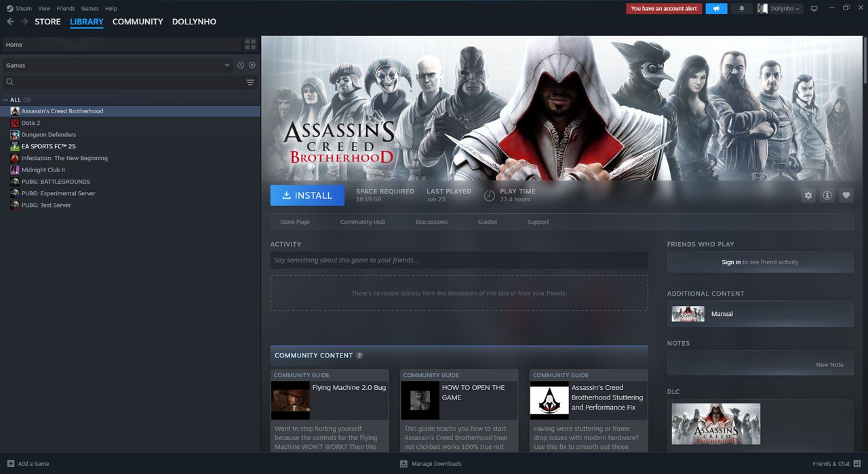Screen dimensions: 868x474
Task: Click the EA SPORTS FC 25 icon
Action: [15, 146]
